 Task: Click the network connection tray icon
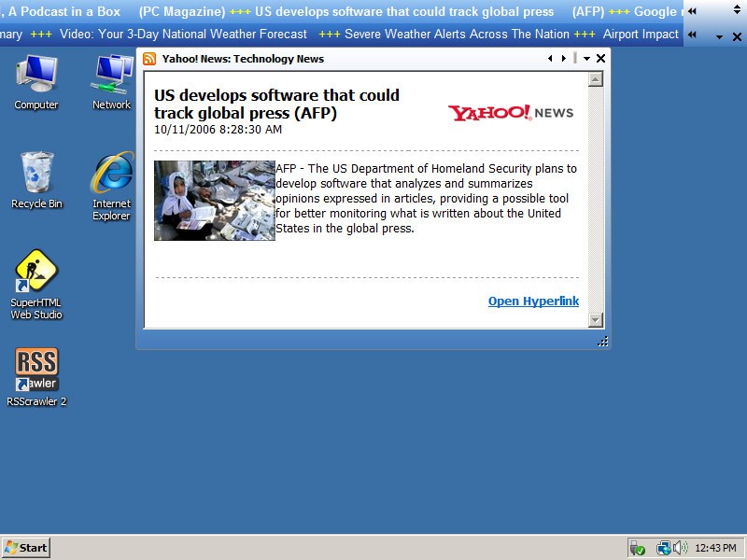(664, 548)
